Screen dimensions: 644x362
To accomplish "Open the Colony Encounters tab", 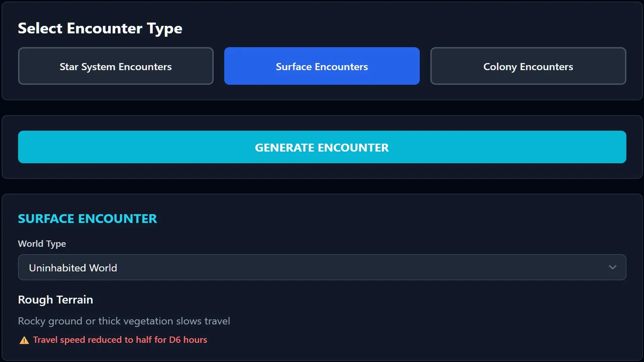I will click(x=528, y=66).
